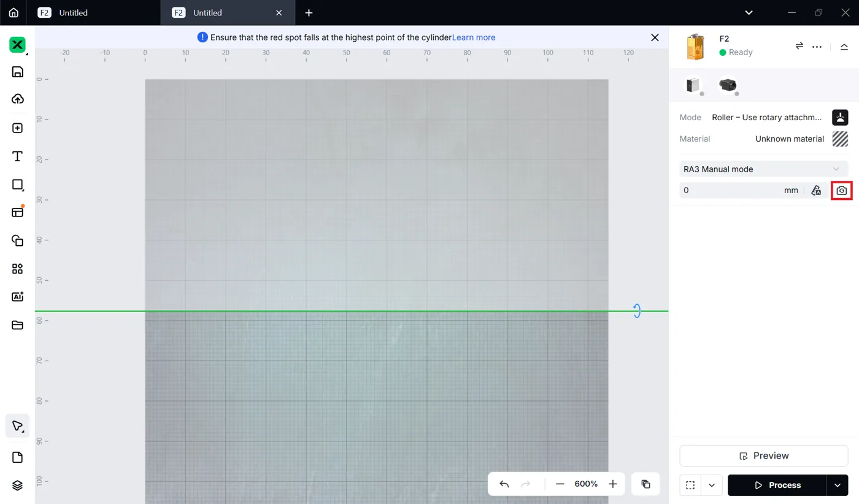Open the device more options ellipsis
859x504 pixels.
[817, 47]
